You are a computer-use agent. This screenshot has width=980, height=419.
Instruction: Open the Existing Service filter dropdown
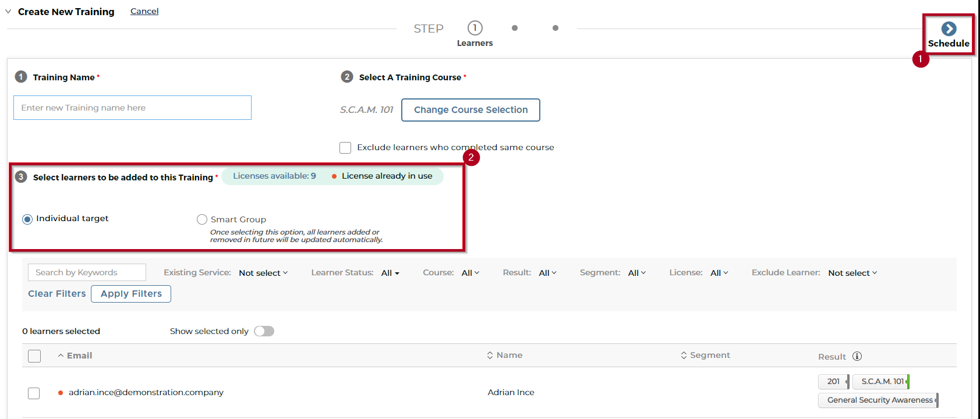tap(263, 273)
